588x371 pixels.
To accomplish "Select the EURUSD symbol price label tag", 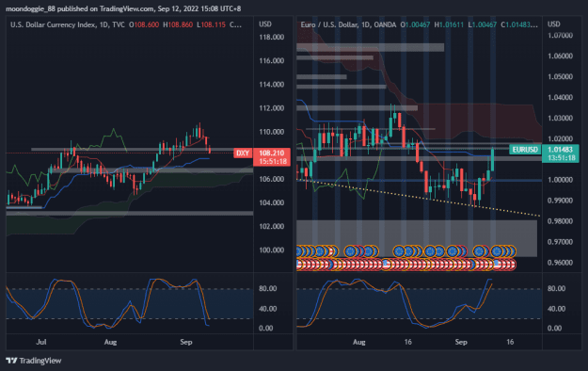I will tap(525, 150).
